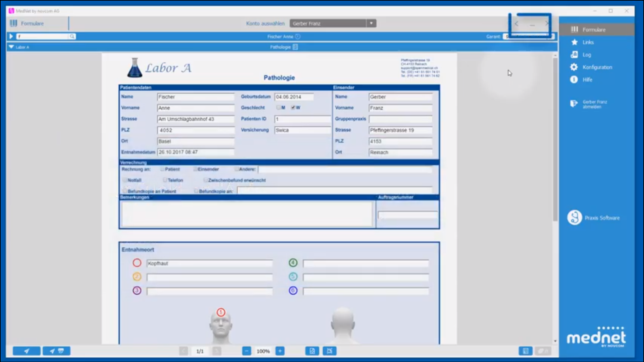Screen dimensions: 644x362
Task: Check the Notfall checkbox
Action: coord(124,180)
